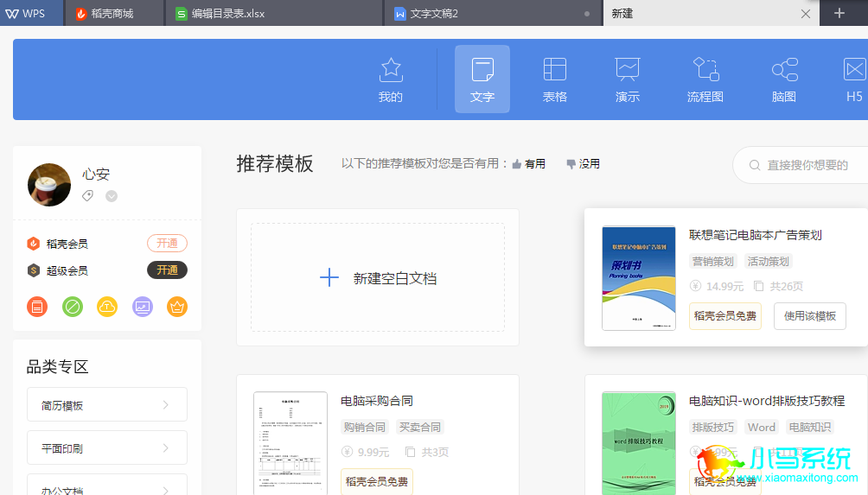868x495 pixels.
Task: Click the 电脑知识 tag
Action: point(810,427)
